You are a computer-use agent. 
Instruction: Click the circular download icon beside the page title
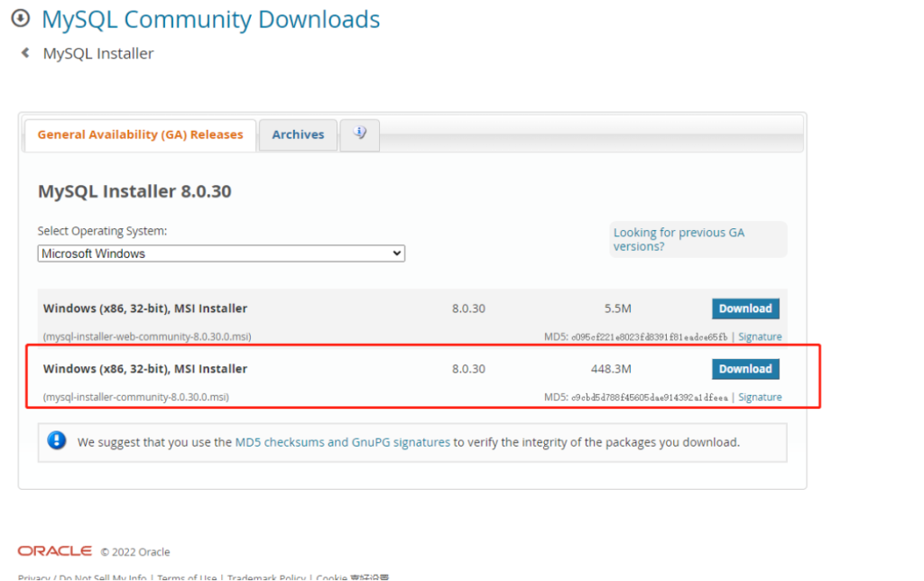click(x=21, y=18)
